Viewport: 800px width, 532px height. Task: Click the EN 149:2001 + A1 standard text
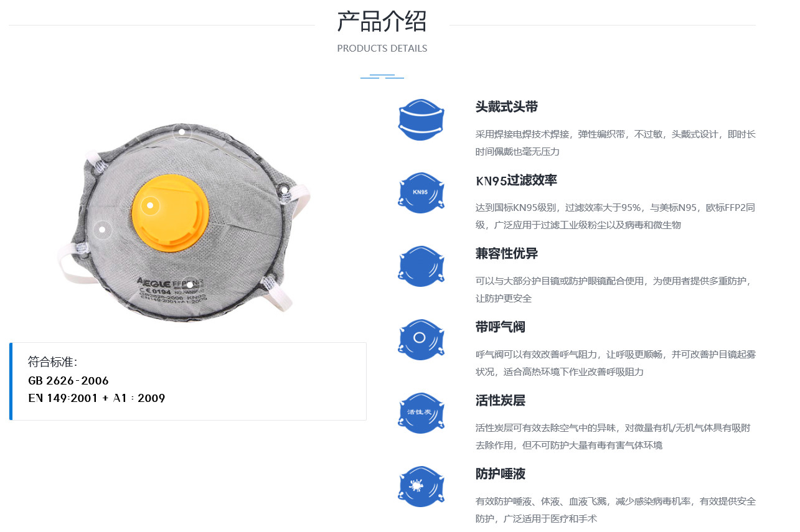click(96, 398)
